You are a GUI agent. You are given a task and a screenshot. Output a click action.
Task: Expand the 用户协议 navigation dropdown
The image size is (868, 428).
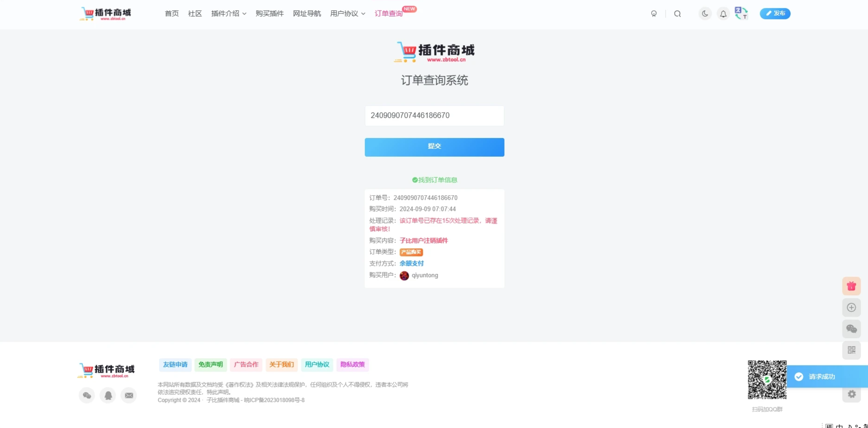click(347, 13)
